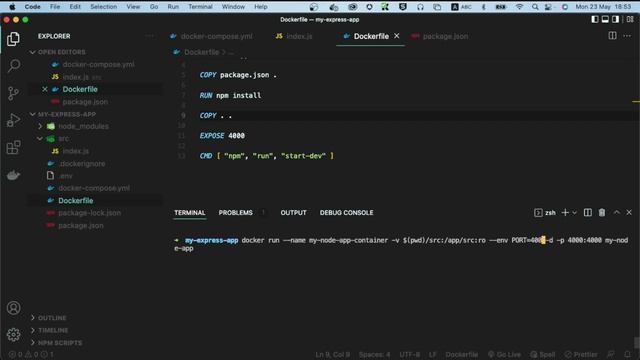640x360 pixels.
Task: Open the Accounts menu icon
Action: tap(13, 308)
